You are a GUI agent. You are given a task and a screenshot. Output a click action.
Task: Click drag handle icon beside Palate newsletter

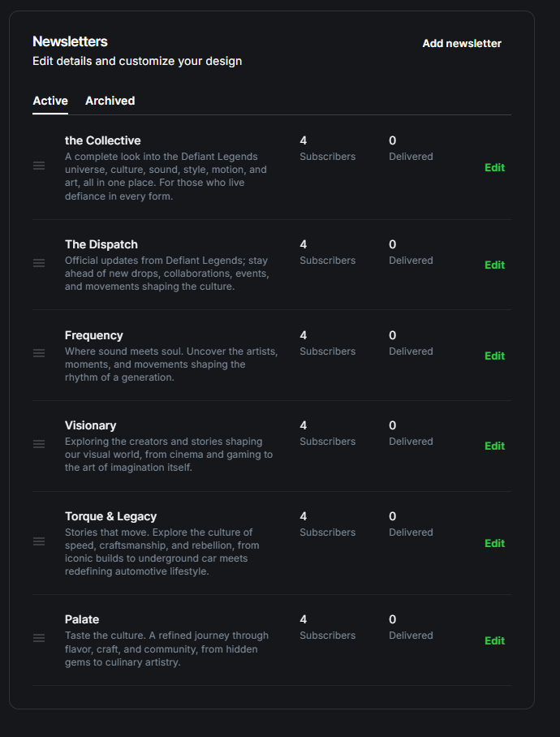[39, 638]
